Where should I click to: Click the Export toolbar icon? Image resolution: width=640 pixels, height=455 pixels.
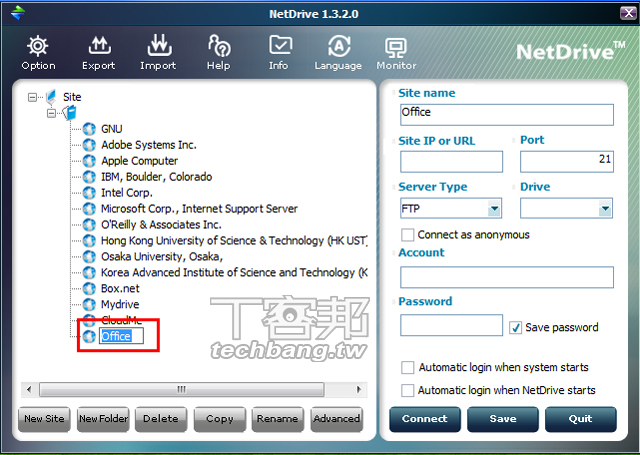(99, 46)
